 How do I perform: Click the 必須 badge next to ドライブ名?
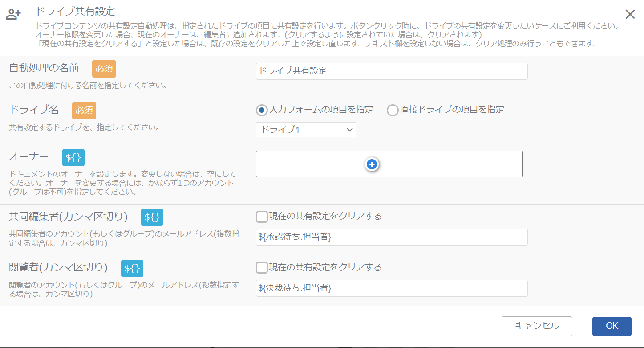pyautogui.click(x=84, y=111)
